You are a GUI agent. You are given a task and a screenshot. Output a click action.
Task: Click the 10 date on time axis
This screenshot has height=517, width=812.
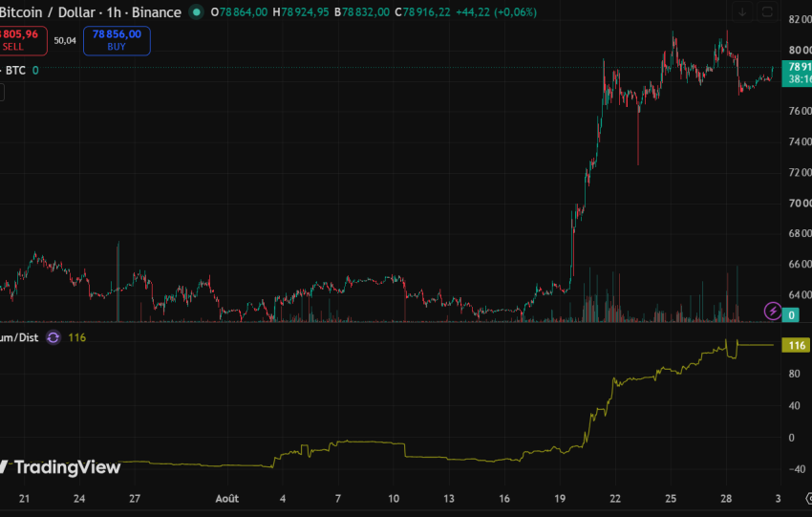coord(394,498)
